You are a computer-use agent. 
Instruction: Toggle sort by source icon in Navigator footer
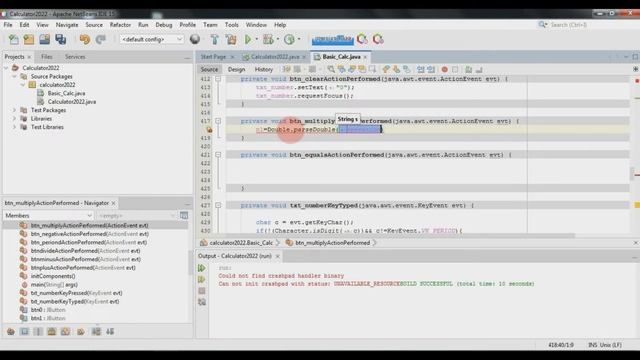coord(110,331)
